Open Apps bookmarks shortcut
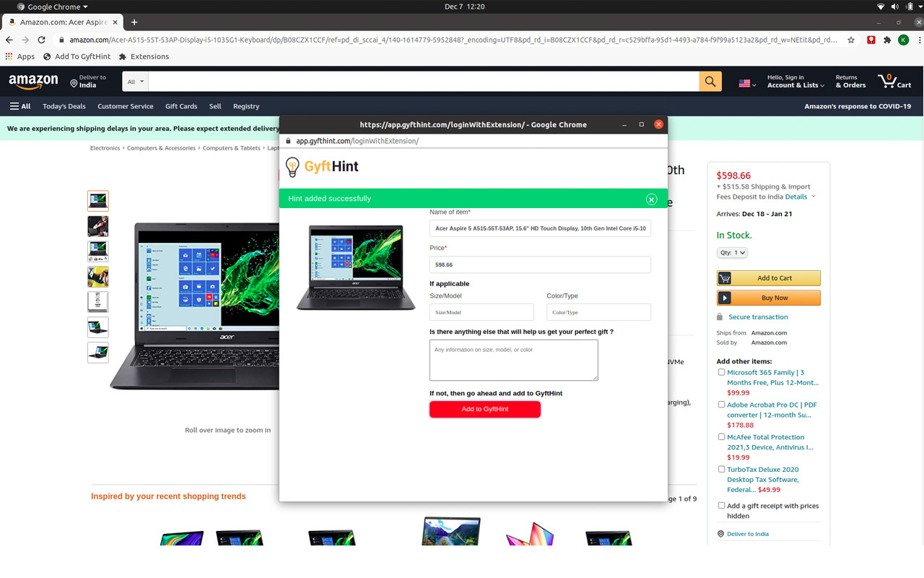 point(20,56)
